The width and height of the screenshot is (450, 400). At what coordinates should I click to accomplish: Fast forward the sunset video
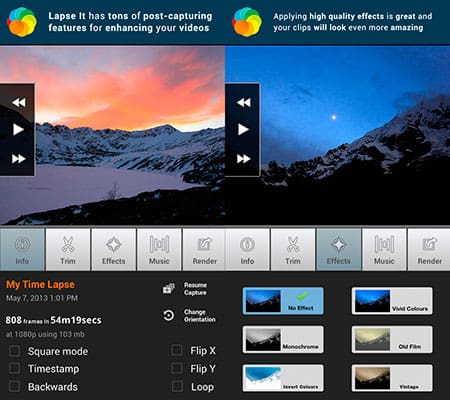tap(18, 159)
